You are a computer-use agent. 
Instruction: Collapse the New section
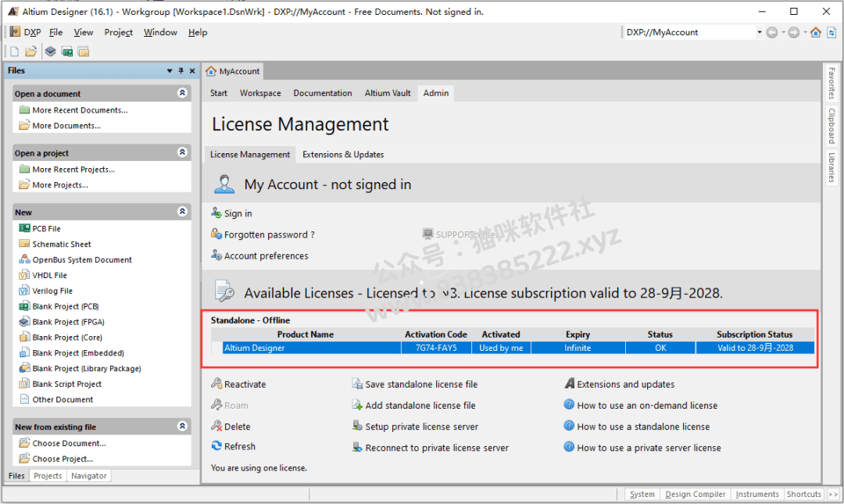coord(182,212)
